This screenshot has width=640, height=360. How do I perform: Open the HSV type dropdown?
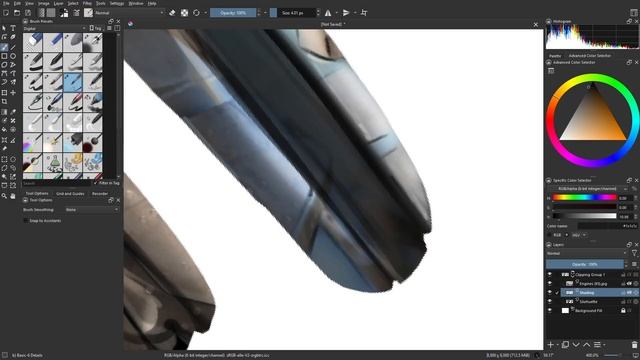pyautogui.click(x=579, y=235)
